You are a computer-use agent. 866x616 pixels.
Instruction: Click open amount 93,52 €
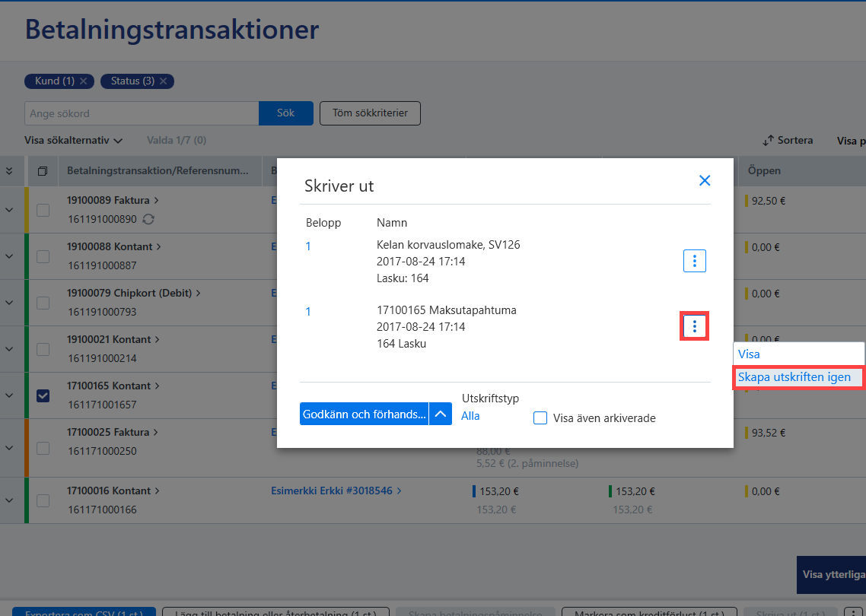pos(769,433)
